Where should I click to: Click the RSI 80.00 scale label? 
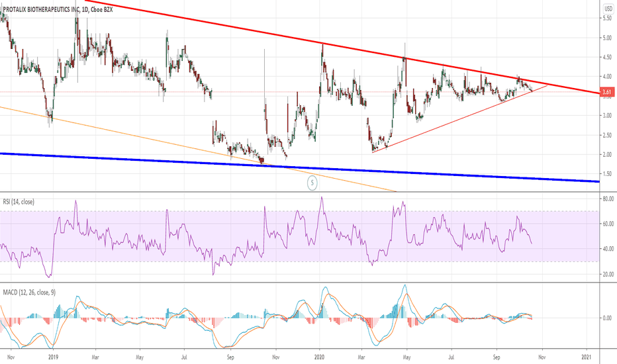(608, 199)
